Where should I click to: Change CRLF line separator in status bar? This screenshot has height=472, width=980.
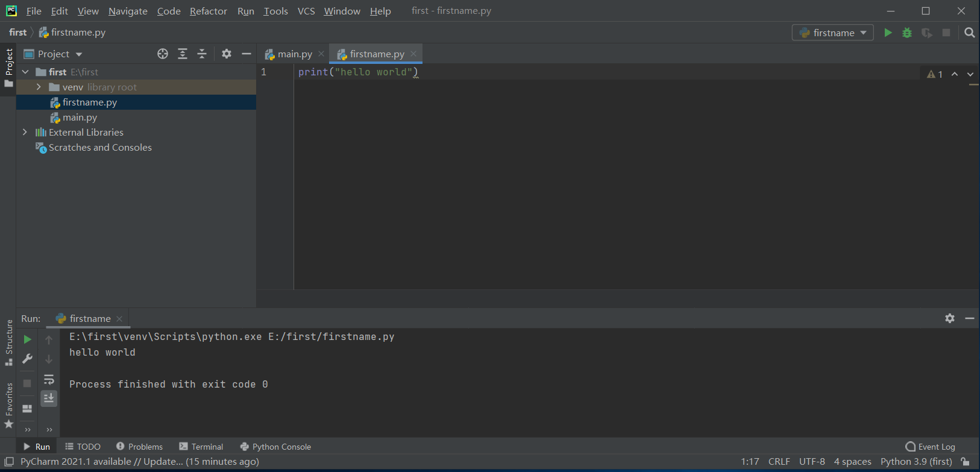click(779, 462)
